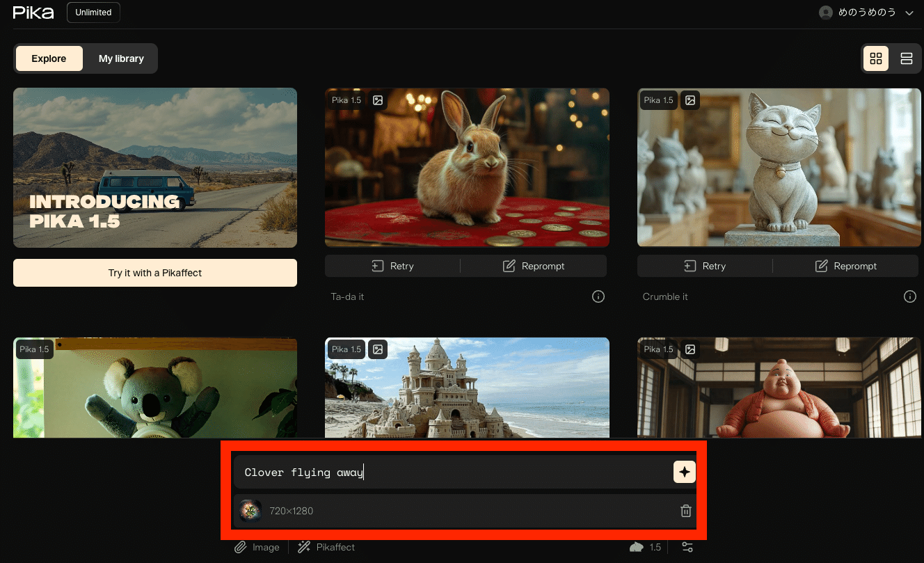Open account name めのうめのう
This screenshot has height=563, width=924.
coord(866,13)
